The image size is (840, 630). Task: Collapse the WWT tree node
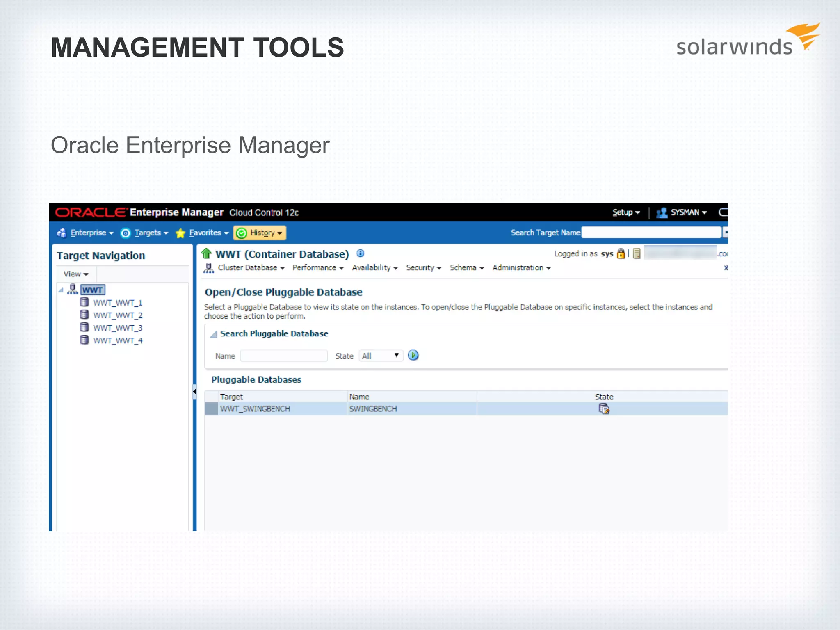coord(61,290)
